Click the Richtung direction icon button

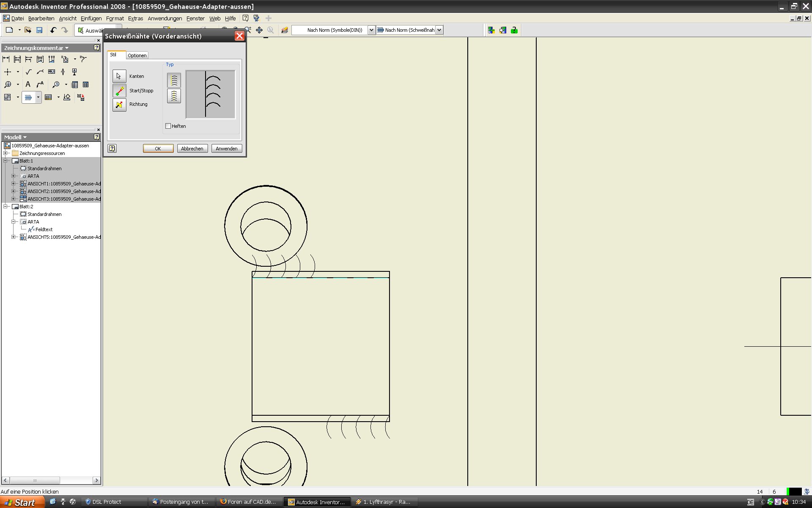[x=119, y=105]
